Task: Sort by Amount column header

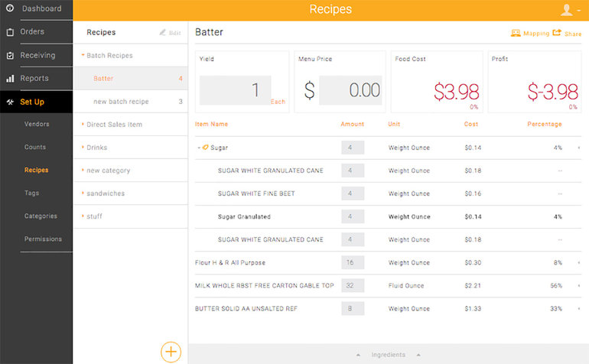Action: [x=352, y=124]
